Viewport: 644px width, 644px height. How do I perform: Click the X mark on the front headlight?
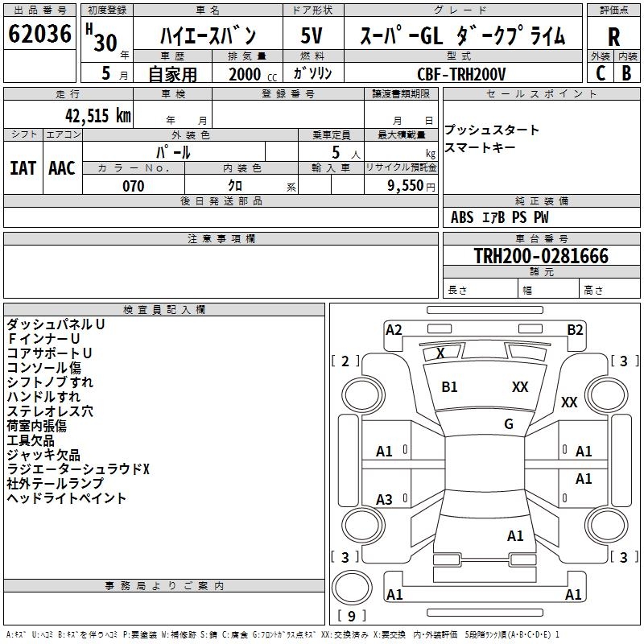(x=440, y=353)
